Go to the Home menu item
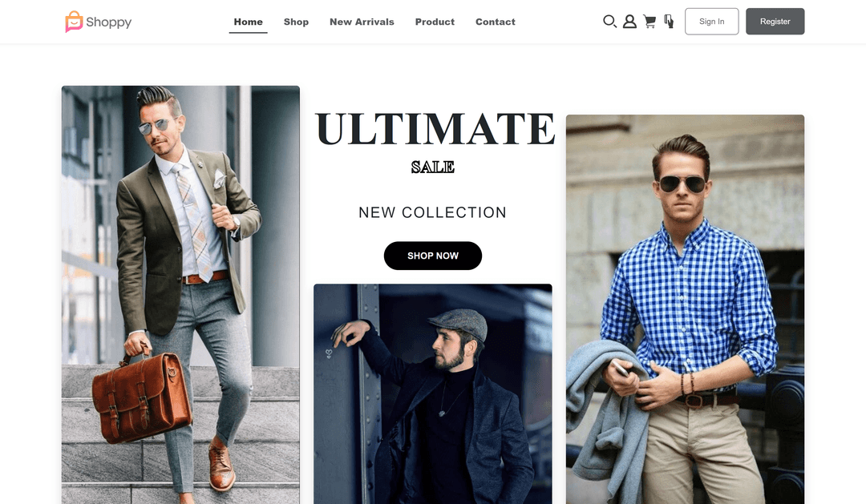866x504 pixels. tap(248, 22)
